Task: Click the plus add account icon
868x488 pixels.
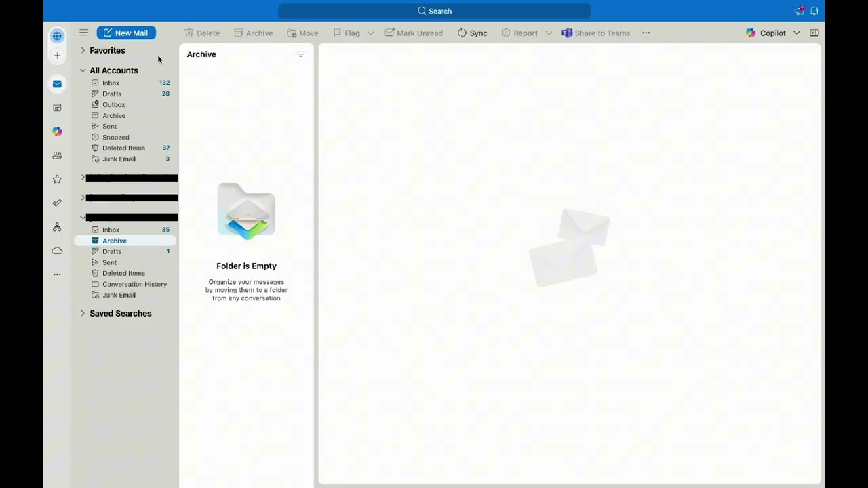Action: pyautogui.click(x=57, y=56)
